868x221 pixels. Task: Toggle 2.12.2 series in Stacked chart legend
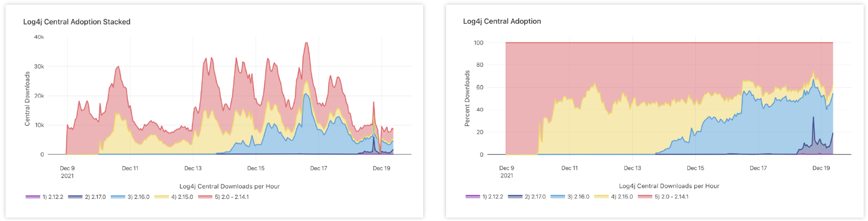(53, 197)
